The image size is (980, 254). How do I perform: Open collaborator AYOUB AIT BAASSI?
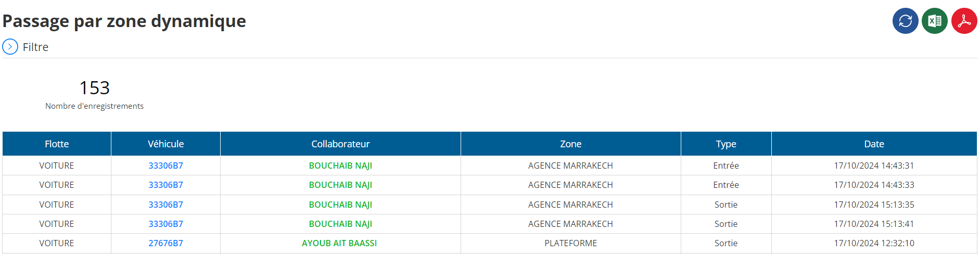point(339,243)
